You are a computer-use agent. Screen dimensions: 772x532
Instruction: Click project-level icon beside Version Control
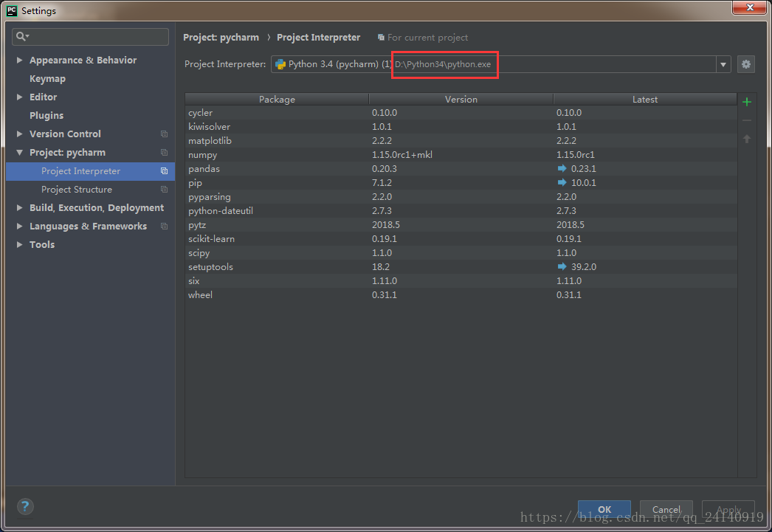point(164,134)
